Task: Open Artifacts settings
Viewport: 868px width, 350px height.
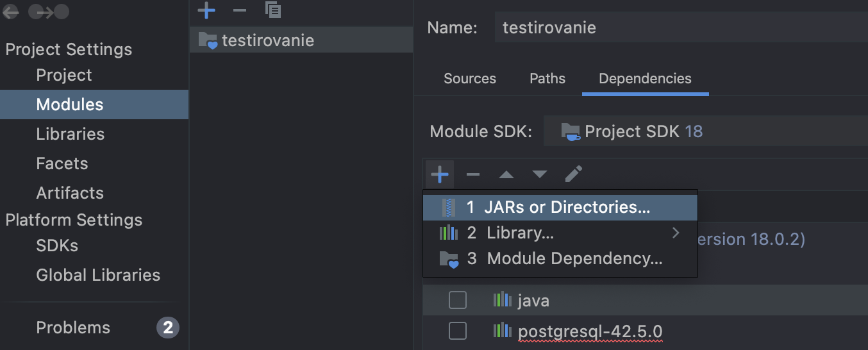Action: click(70, 193)
